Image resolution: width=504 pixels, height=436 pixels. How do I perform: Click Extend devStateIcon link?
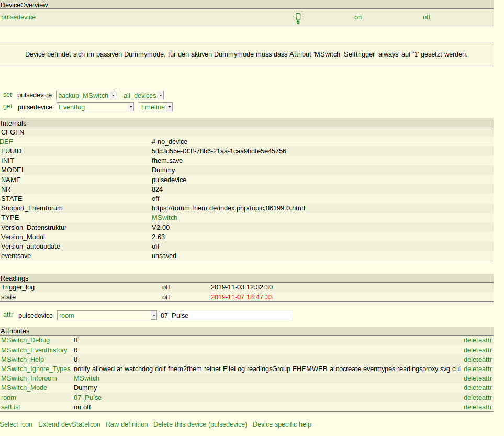(x=70, y=424)
